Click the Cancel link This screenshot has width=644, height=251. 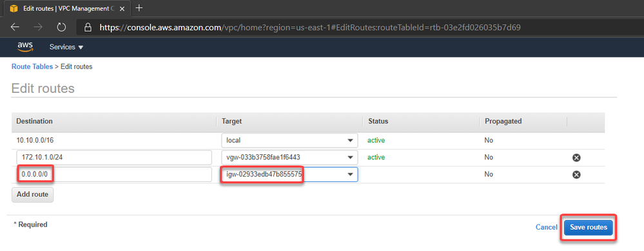(546, 227)
